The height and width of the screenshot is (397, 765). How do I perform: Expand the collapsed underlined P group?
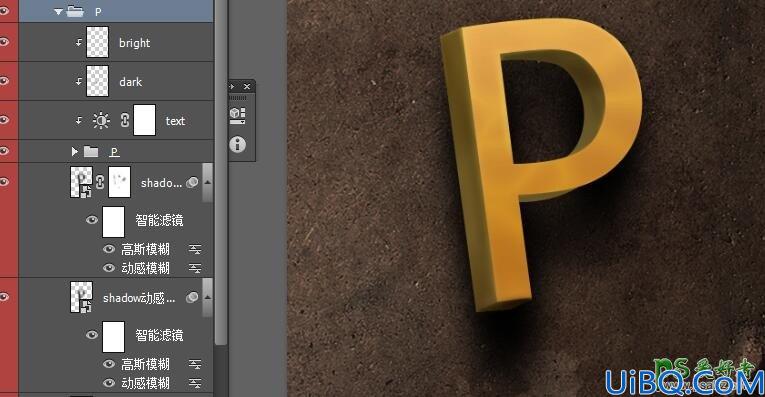[x=75, y=152]
